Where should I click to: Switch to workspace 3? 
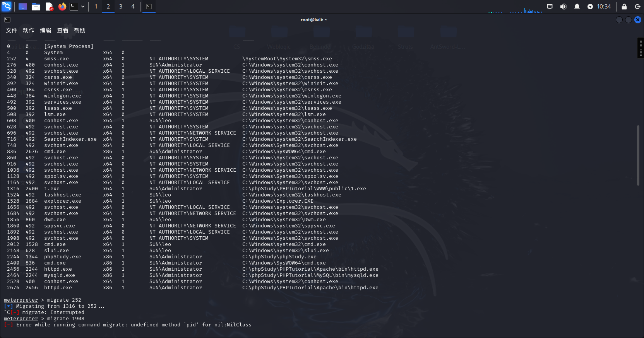[x=121, y=7]
